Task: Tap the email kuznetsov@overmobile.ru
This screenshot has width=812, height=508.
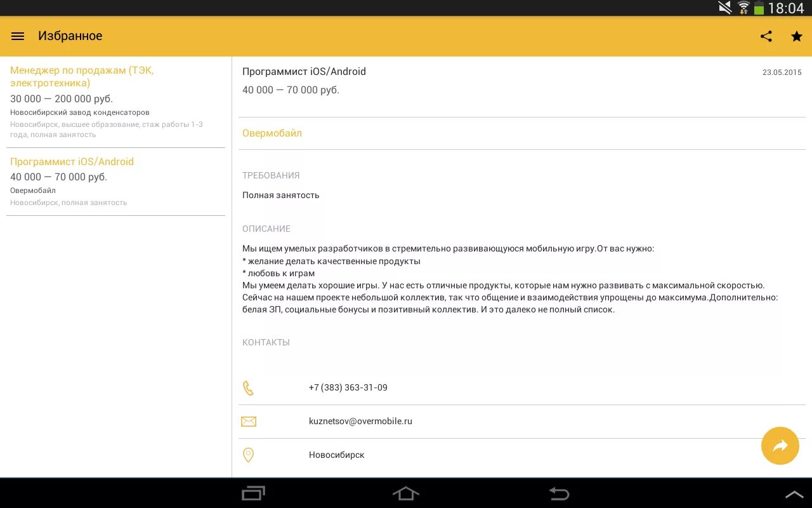Action: [x=360, y=421]
